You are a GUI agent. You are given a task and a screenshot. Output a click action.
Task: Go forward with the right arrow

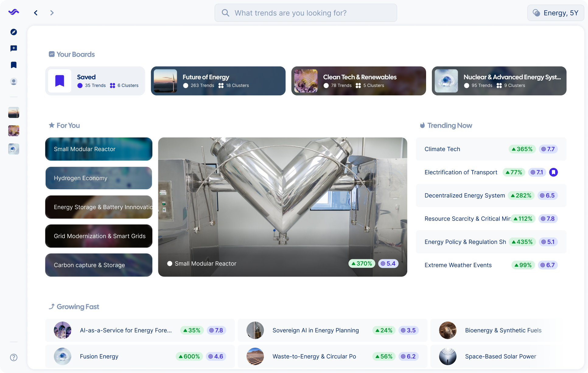tap(52, 13)
